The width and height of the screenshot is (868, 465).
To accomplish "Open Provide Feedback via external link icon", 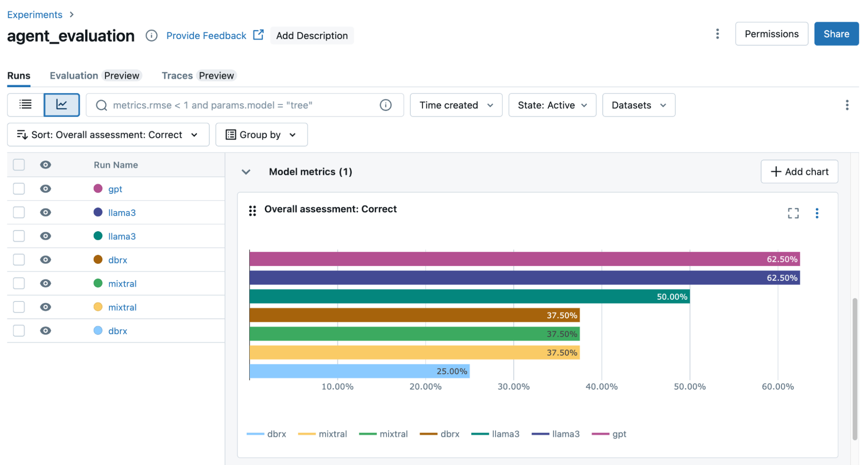I will click(x=258, y=35).
